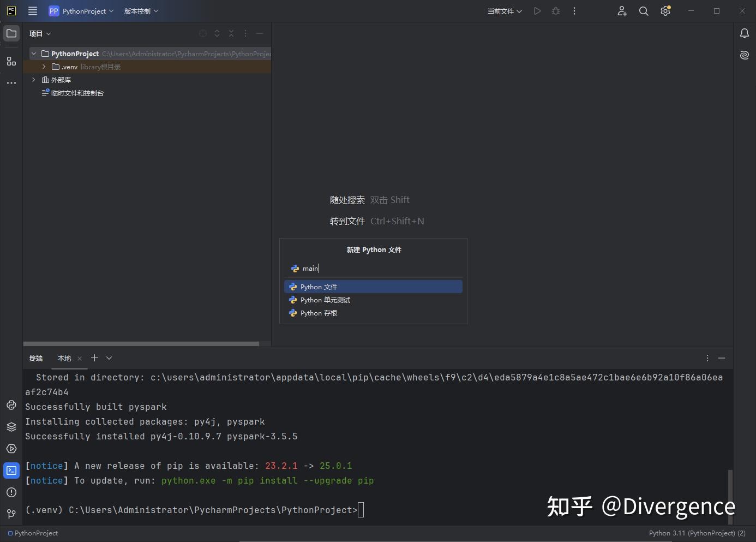Image resolution: width=756 pixels, height=542 pixels.
Task: Open the Terminal tool window icon
Action: coord(11,470)
